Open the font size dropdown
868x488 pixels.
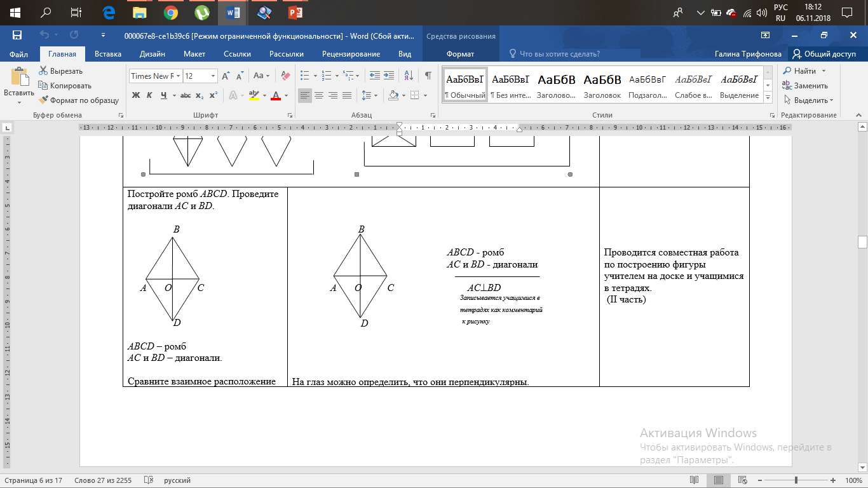(213, 76)
